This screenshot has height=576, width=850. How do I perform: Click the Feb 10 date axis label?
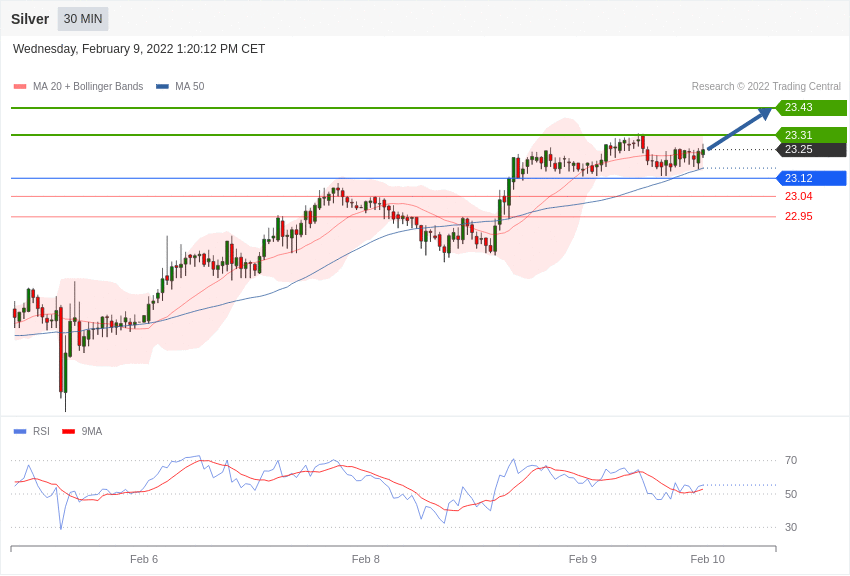click(707, 559)
